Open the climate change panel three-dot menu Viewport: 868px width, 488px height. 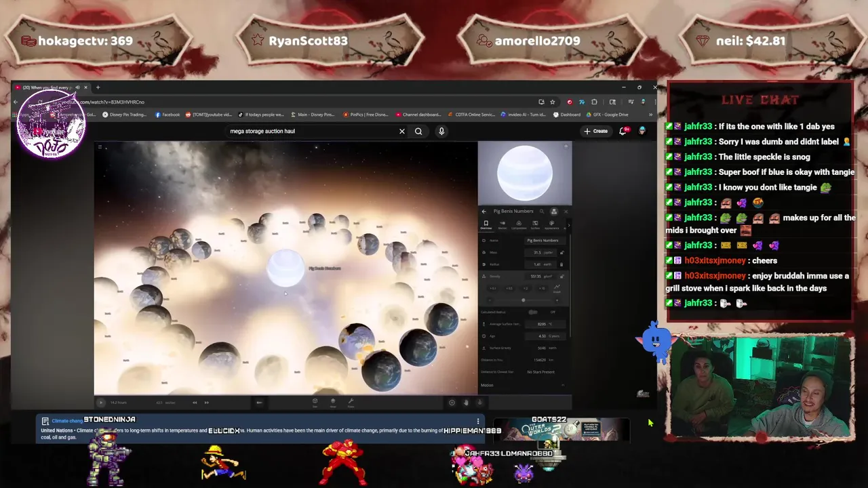coord(478,421)
